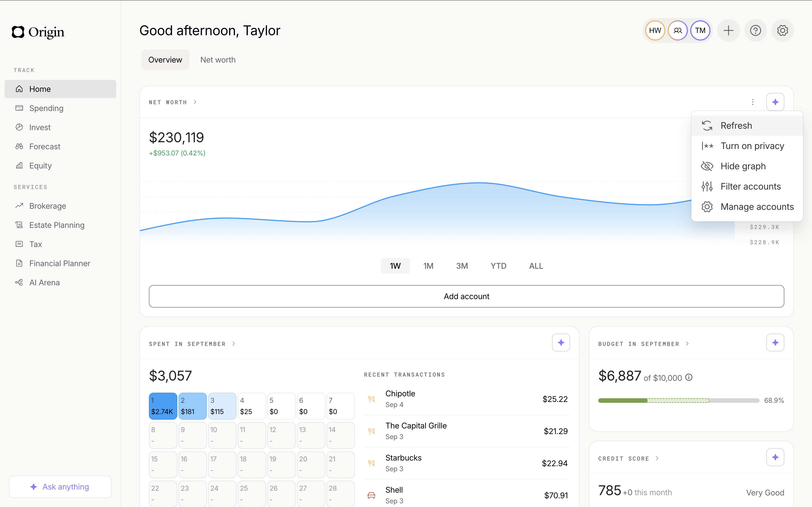Switch to the Net worth tab
The image size is (812, 507).
[218, 60]
